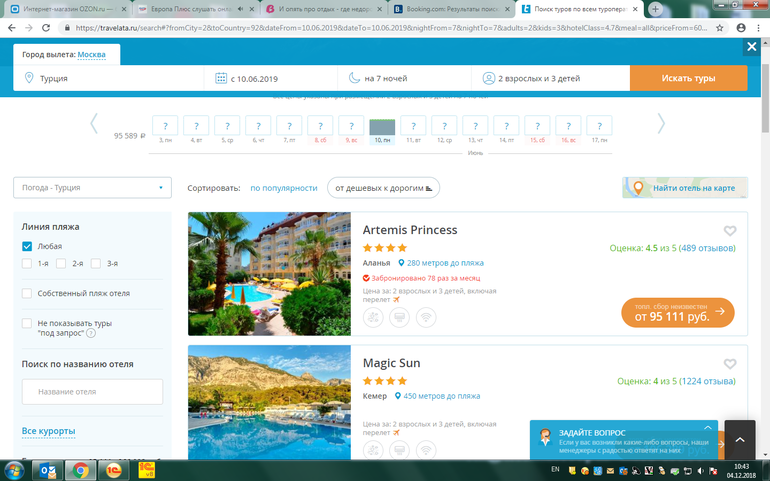Image resolution: width=770 pixels, height=481 pixels.
Task: Toggle the Любая beach line checkbox
Action: [27, 246]
